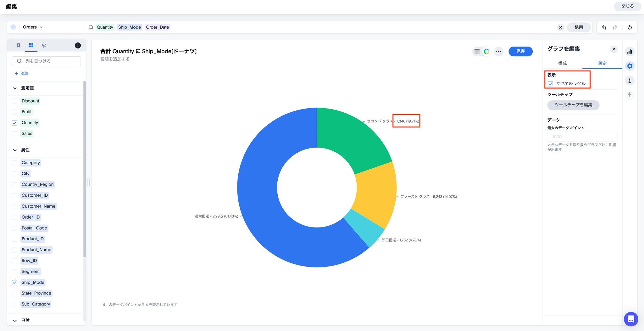Click the columns panel scrollbar
Viewport: 644px width, 331px height.
point(84,169)
